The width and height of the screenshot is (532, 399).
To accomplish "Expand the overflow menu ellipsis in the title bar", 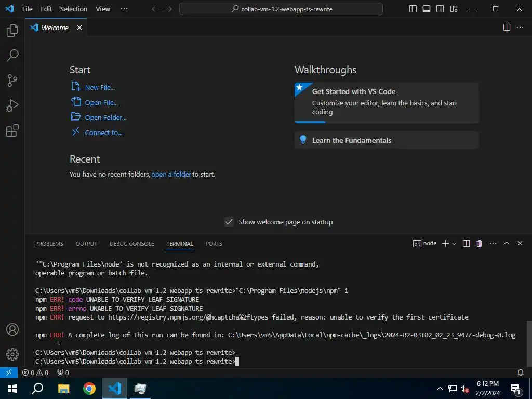I will [124, 9].
